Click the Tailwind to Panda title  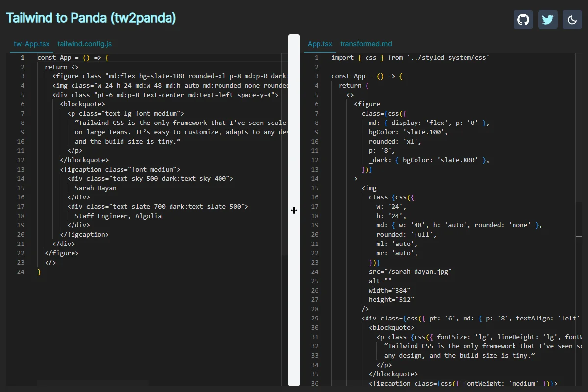pos(91,18)
